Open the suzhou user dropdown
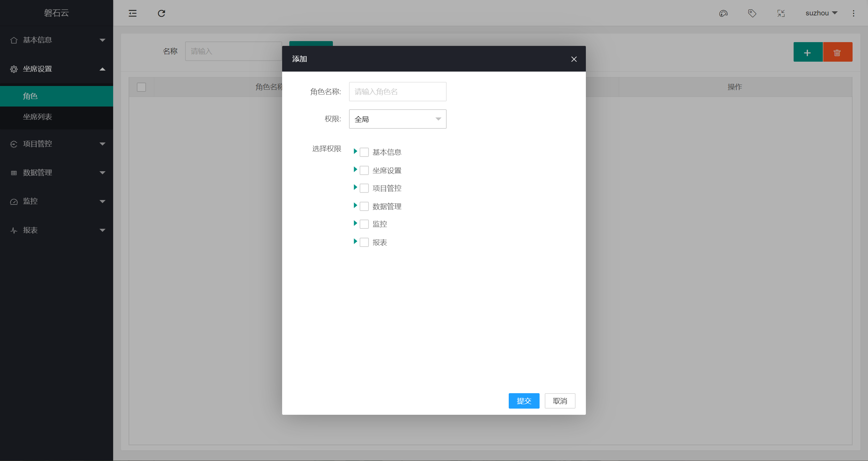The height and width of the screenshot is (461, 868). (x=821, y=13)
